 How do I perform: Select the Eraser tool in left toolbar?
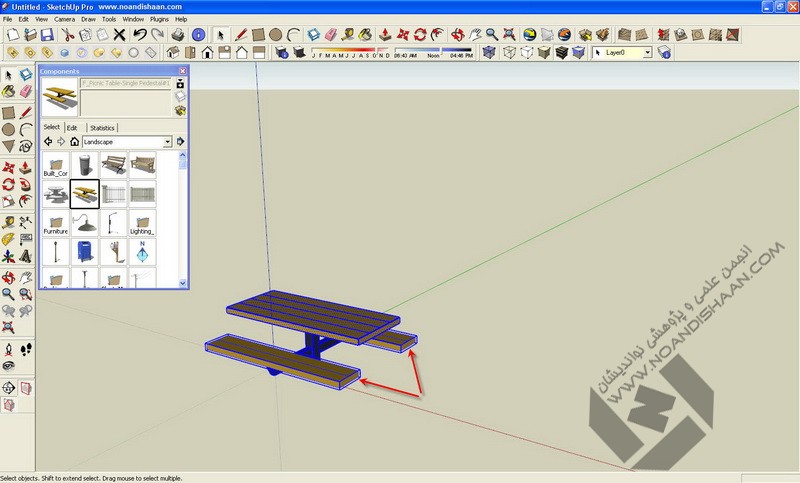tap(27, 92)
